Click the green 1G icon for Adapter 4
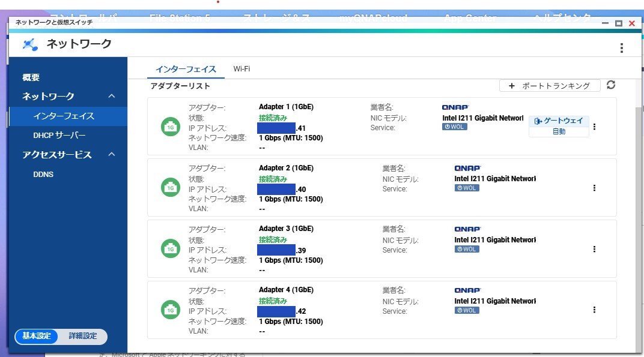 [x=171, y=310]
